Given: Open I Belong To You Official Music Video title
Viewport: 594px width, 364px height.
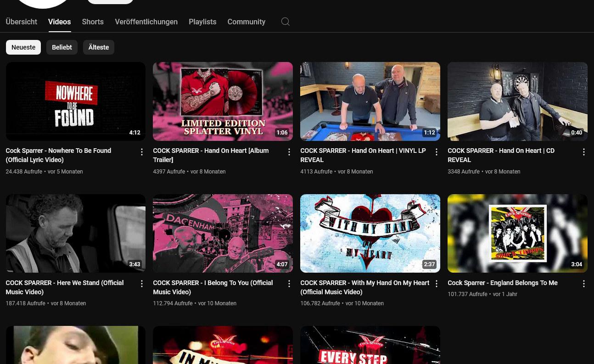Looking at the screenshot, I should 213,287.
